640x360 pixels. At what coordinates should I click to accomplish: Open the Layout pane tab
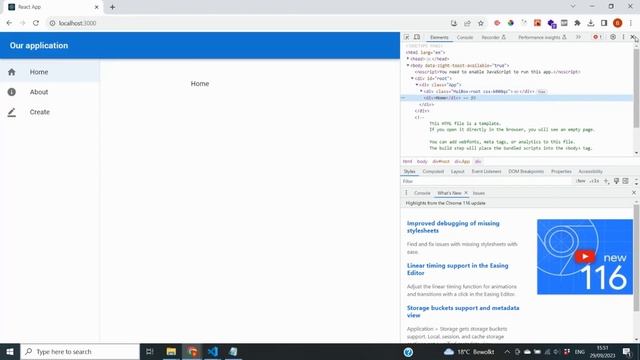tap(458, 171)
